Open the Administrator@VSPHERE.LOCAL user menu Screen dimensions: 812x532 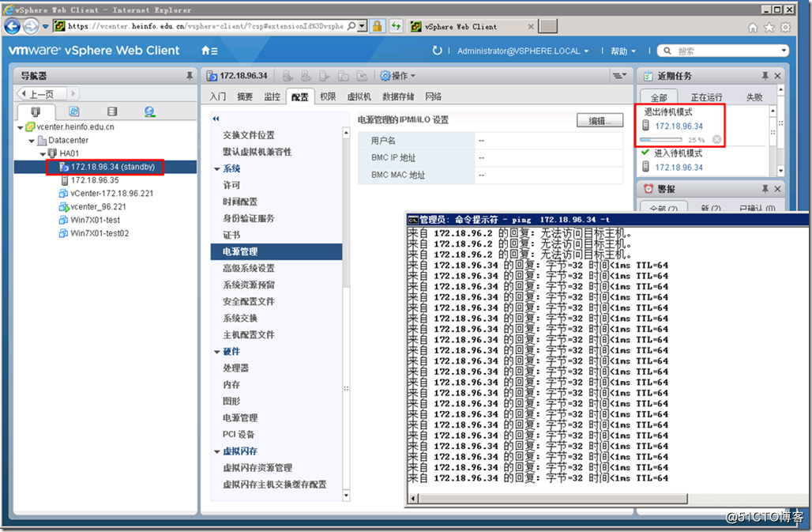523,51
